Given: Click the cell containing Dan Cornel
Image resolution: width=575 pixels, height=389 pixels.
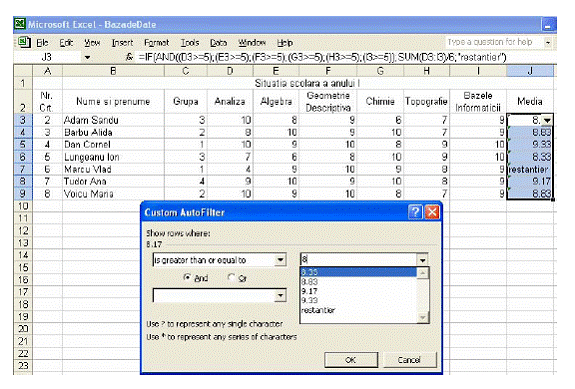Looking at the screenshot, I should tap(113, 144).
